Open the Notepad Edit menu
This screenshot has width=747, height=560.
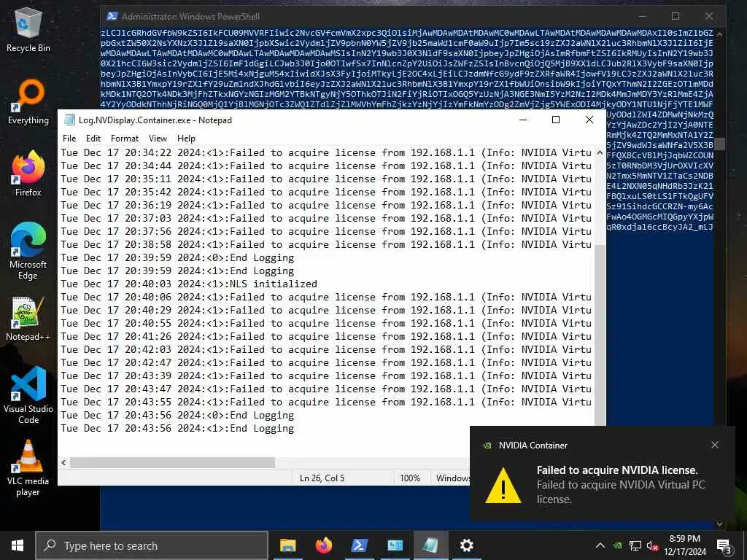click(93, 138)
